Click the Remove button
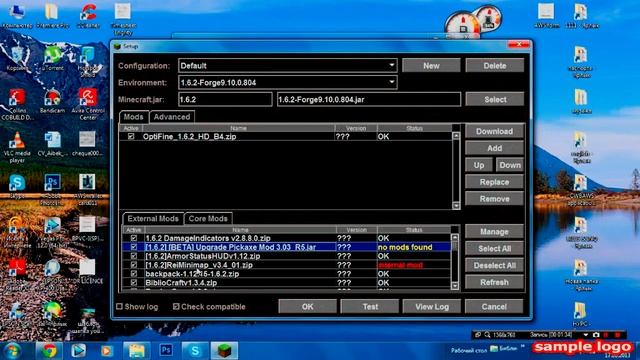640x360 pixels. (494, 199)
